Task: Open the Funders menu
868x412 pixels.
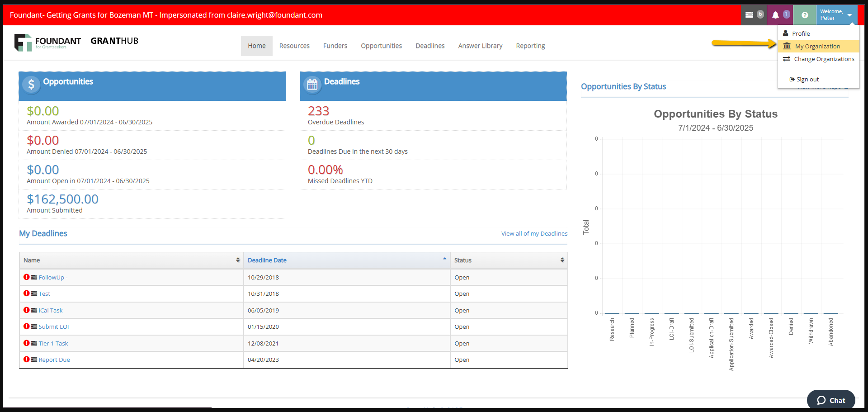Action: point(335,46)
